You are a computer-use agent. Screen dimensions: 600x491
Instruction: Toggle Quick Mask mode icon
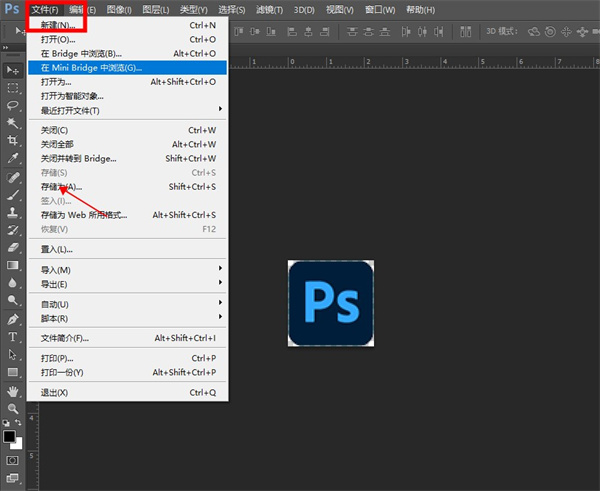point(13,460)
